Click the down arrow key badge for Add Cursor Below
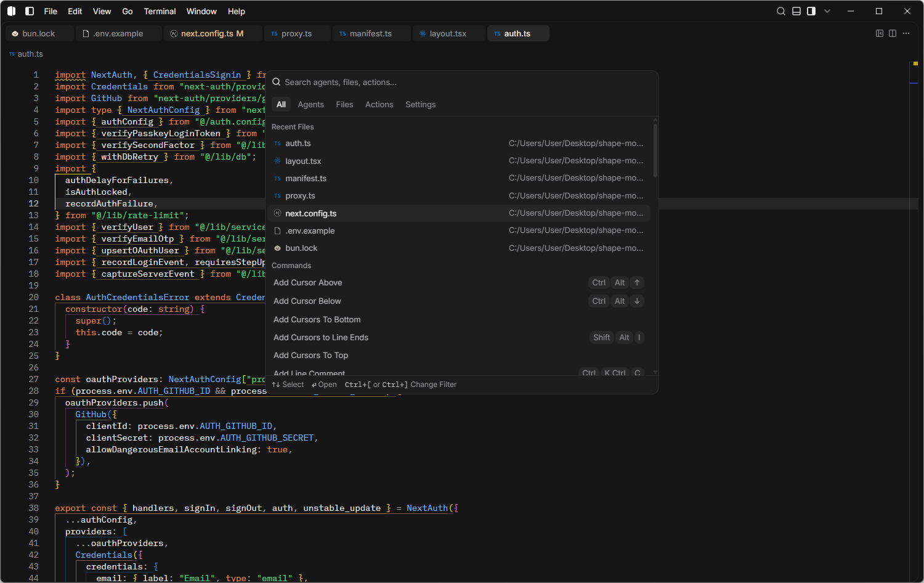This screenshot has height=583, width=924. click(638, 301)
